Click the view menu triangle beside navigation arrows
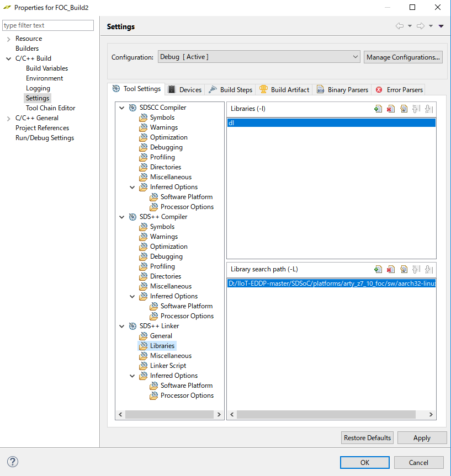Image resolution: width=451 pixels, height=476 pixels. click(441, 26)
